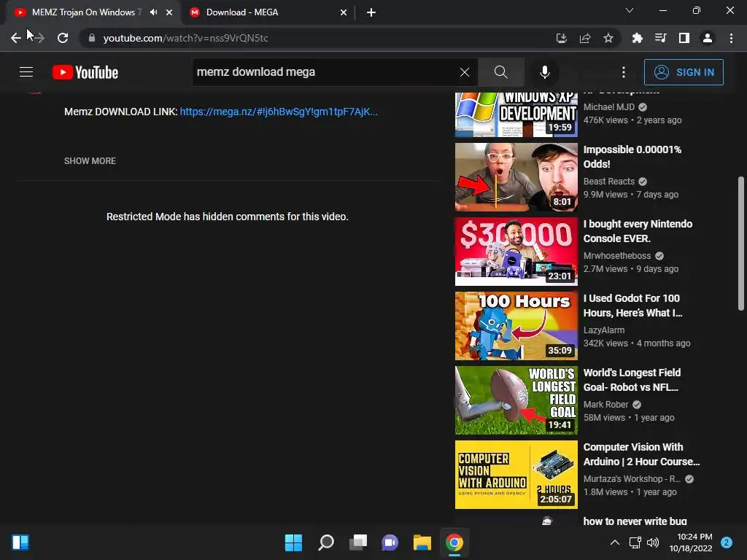Image resolution: width=747 pixels, height=560 pixels.
Task: Open LazyAlarm channel
Action: [603, 330]
